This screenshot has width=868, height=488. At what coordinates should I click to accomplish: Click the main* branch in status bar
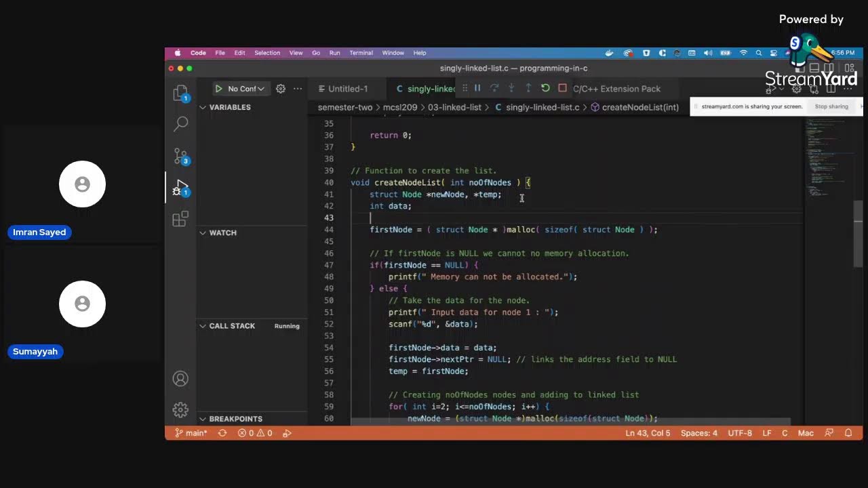(x=191, y=433)
